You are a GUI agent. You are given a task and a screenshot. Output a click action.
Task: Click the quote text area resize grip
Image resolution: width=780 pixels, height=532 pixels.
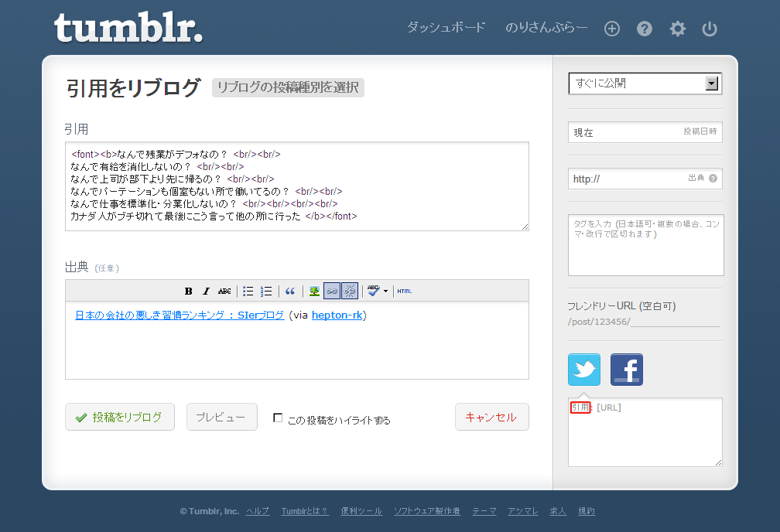point(525,227)
